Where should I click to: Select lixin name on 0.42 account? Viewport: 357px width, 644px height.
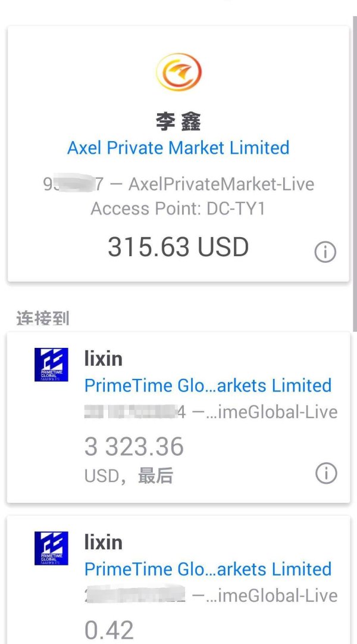click(x=104, y=542)
